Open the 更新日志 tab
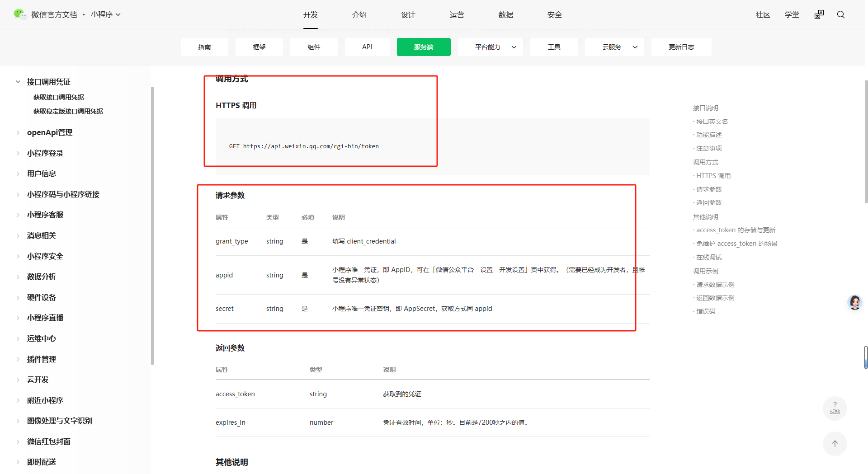 click(681, 47)
